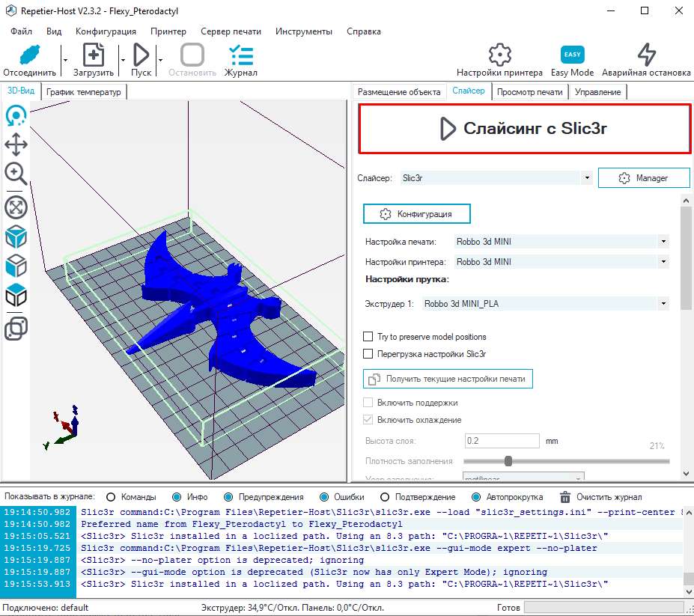The image size is (694, 616).
Task: Open Экструдер 1 filament dropdown
Action: pyautogui.click(x=663, y=304)
